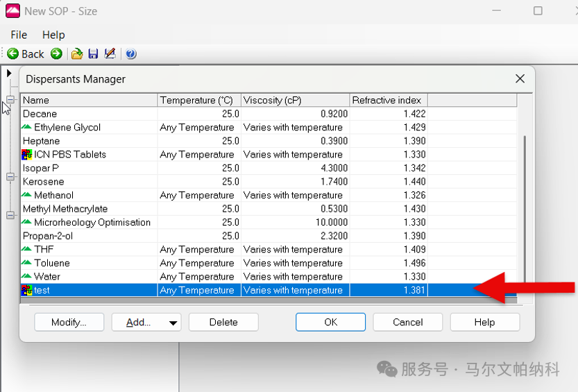578x392 pixels.
Task: Click the Back label in toolbar
Action: coord(33,54)
